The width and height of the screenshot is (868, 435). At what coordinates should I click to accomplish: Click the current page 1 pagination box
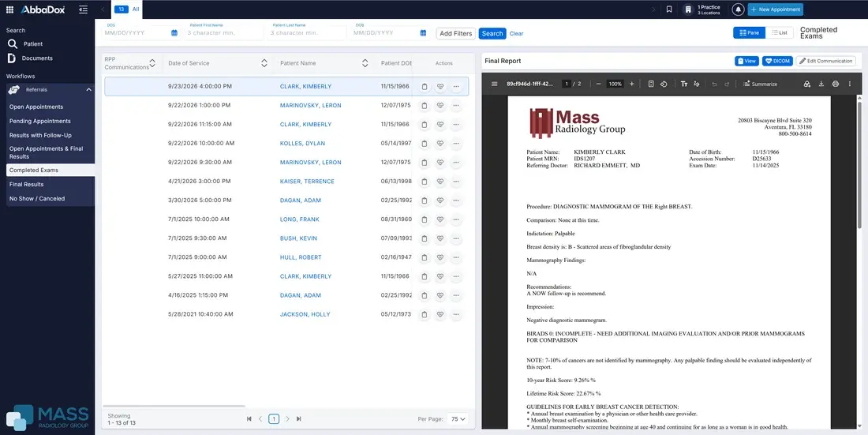coord(274,419)
